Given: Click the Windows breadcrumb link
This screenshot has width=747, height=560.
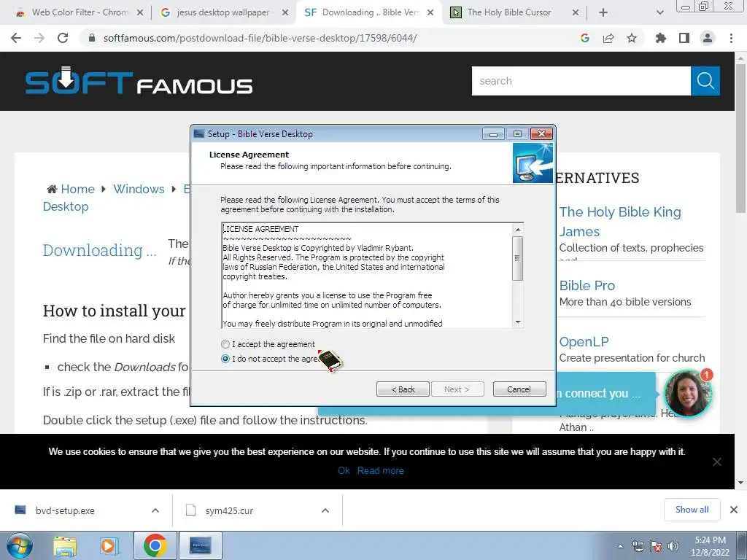Looking at the screenshot, I should 139,189.
